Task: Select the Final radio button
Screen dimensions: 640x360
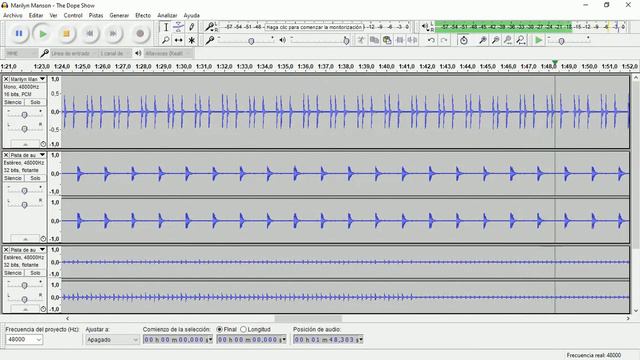Action: [x=220, y=329]
